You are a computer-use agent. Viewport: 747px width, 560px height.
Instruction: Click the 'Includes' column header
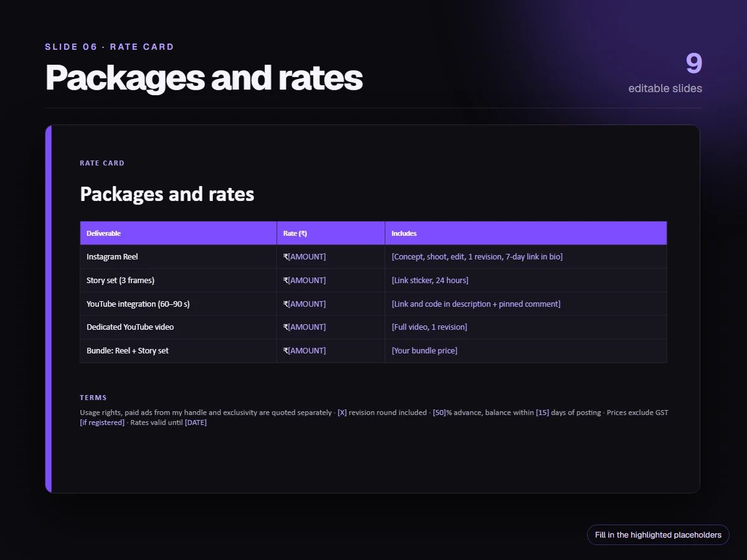pyautogui.click(x=526, y=233)
